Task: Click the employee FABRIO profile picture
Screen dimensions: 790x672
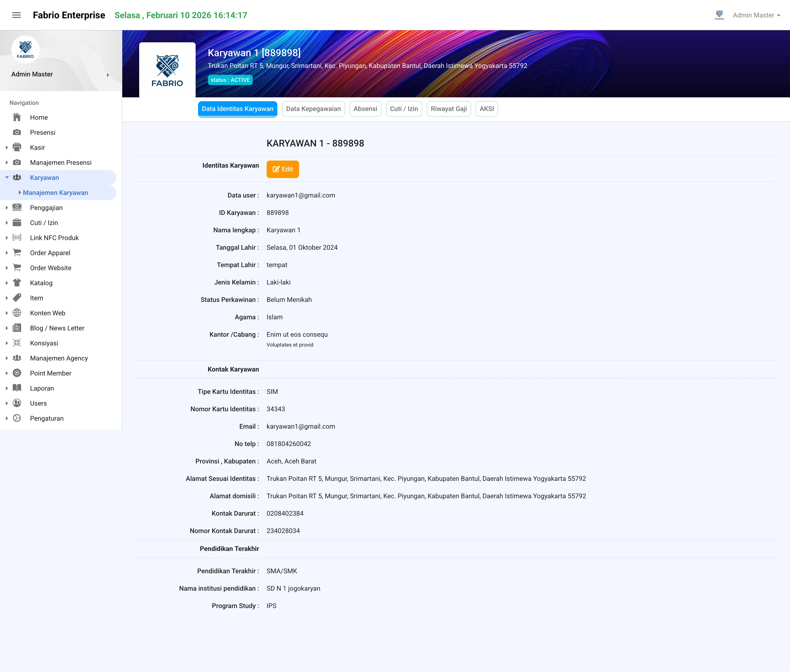Action: [x=167, y=70]
